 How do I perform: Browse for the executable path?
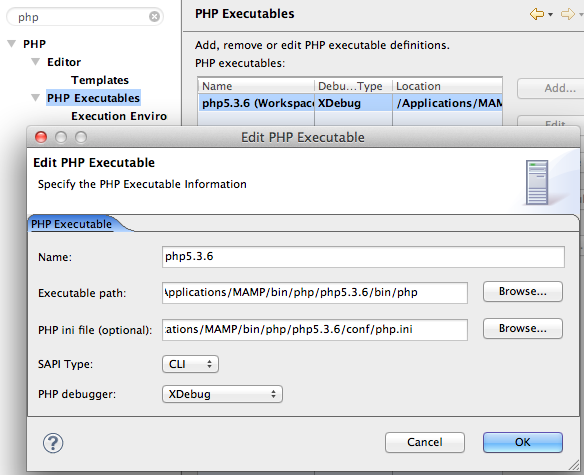523,291
